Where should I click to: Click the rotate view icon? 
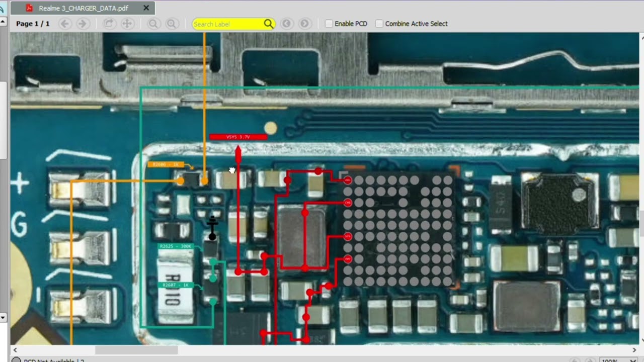pyautogui.click(x=109, y=24)
